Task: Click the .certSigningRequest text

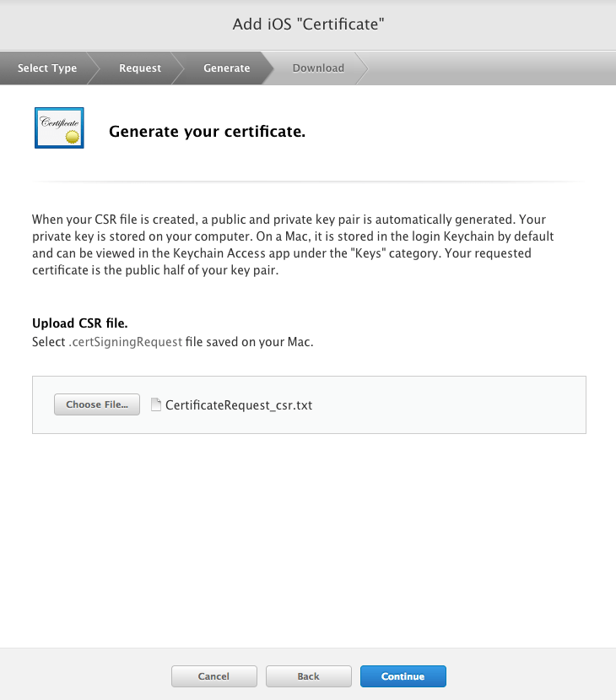Action: coord(126,342)
